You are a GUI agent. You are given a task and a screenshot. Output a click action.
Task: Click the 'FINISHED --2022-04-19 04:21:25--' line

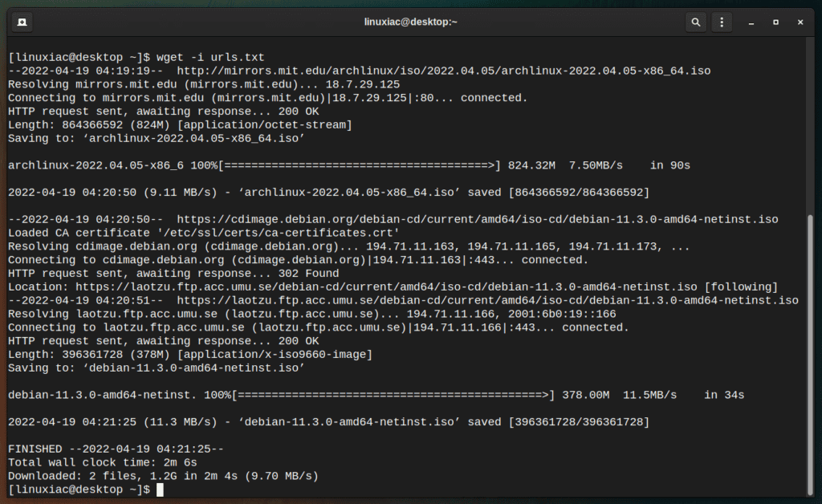click(x=116, y=449)
